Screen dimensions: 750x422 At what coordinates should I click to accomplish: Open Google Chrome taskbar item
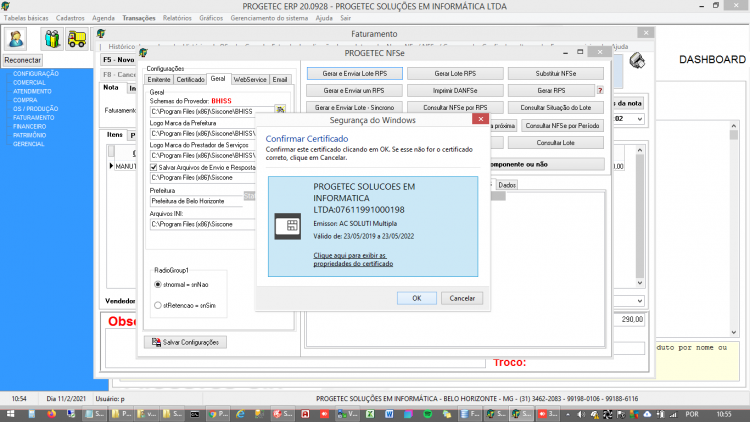point(218,414)
